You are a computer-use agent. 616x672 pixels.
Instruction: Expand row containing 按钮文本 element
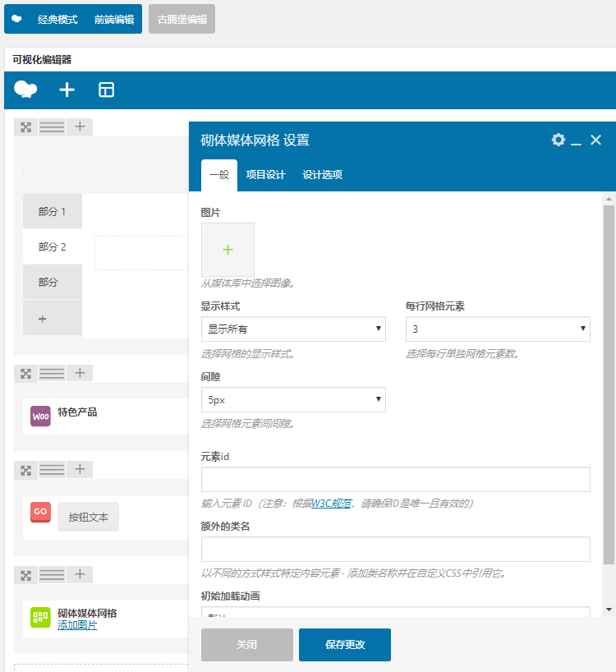pos(25,470)
